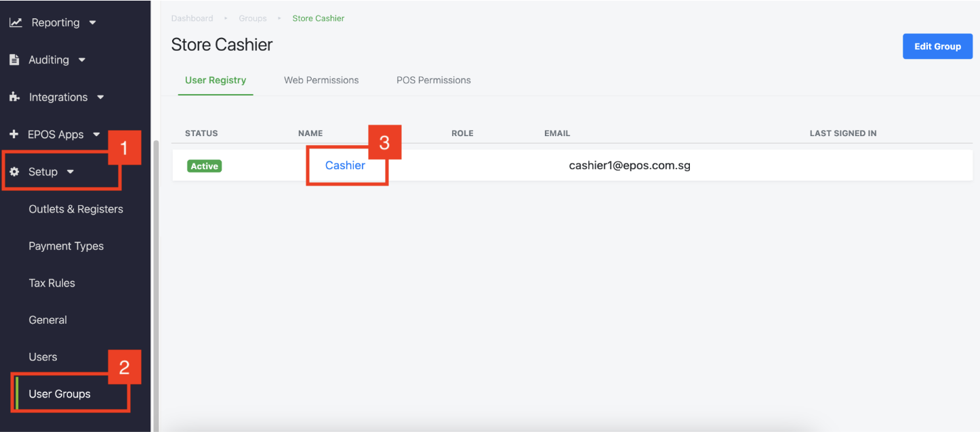This screenshot has width=980, height=432.
Task: Switch to the POS Permissions tab
Action: coord(433,80)
